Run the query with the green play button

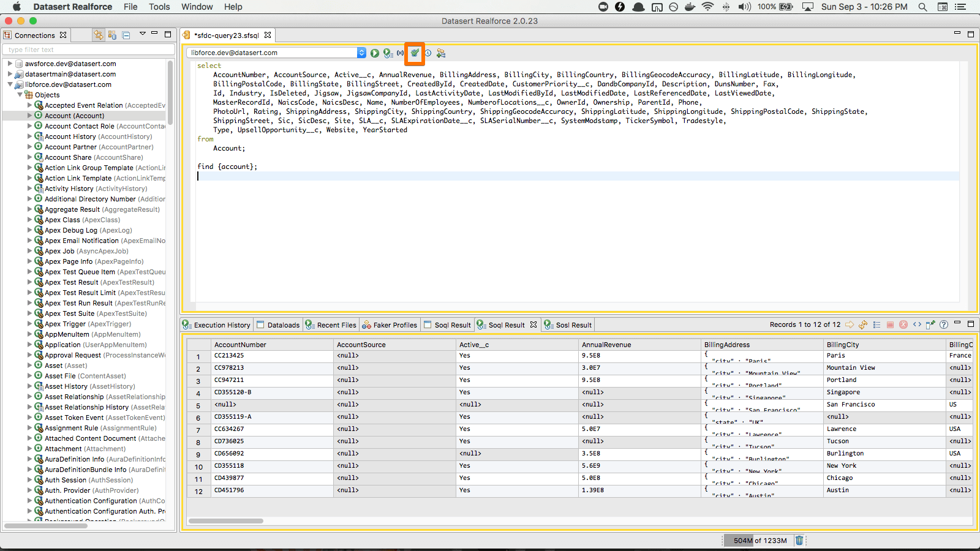[374, 53]
